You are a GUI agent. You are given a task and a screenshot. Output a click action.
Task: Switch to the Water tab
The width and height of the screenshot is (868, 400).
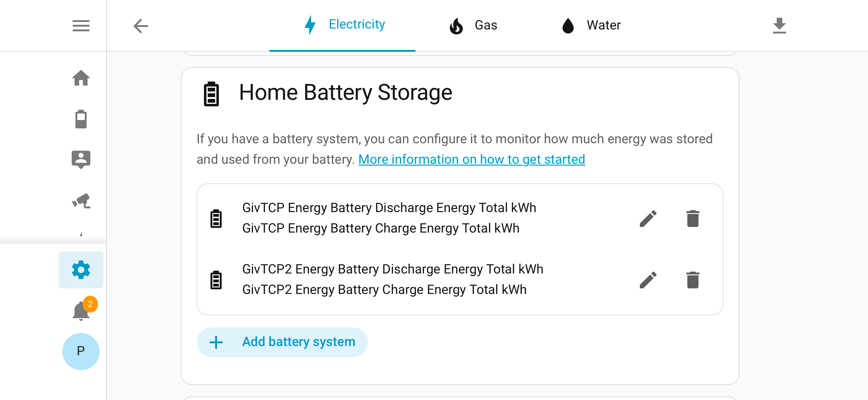592,25
